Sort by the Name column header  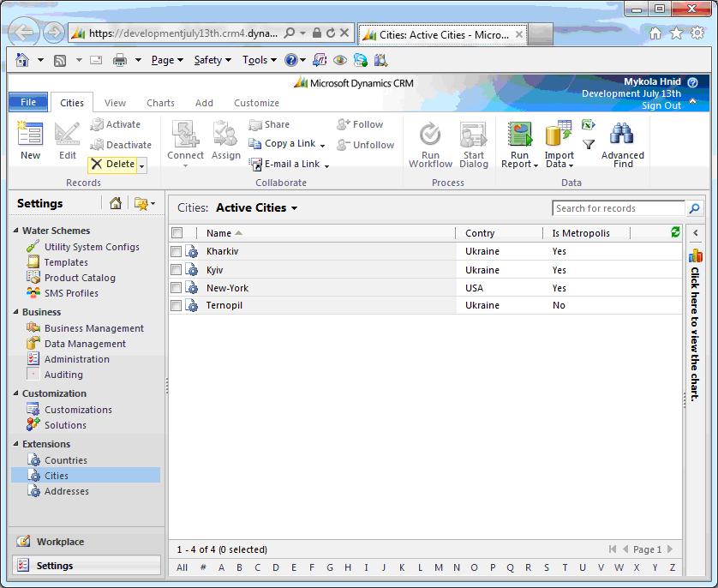(x=218, y=233)
